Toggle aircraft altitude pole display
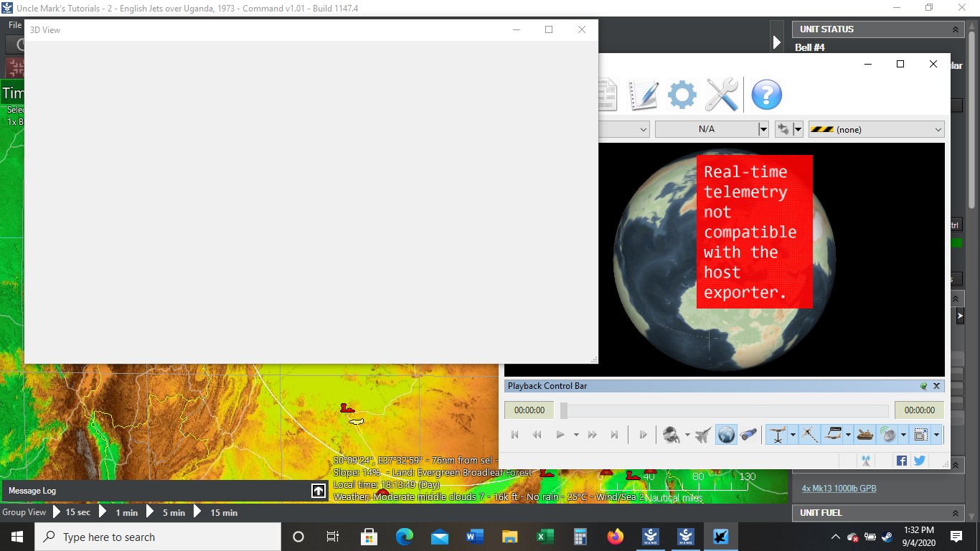 click(778, 435)
